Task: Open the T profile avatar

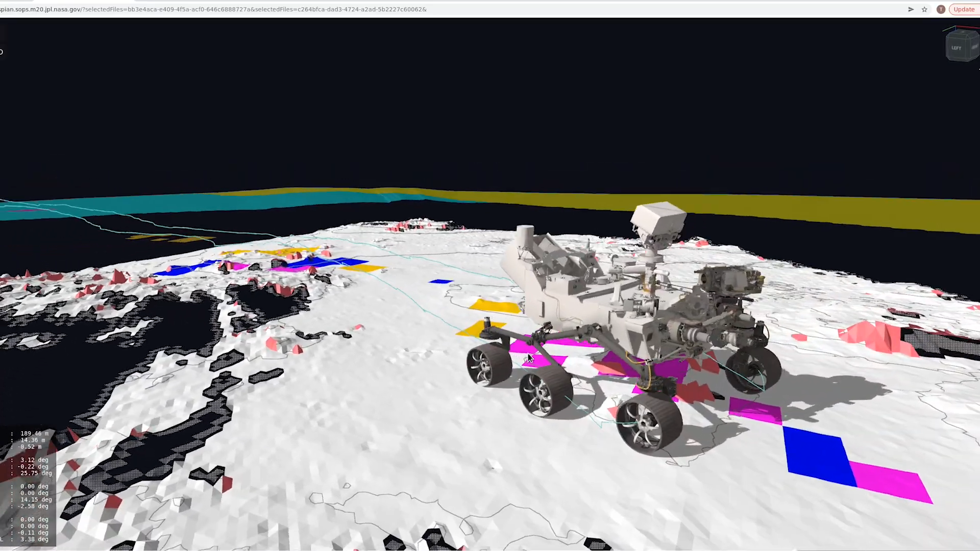Action: pyautogui.click(x=941, y=9)
